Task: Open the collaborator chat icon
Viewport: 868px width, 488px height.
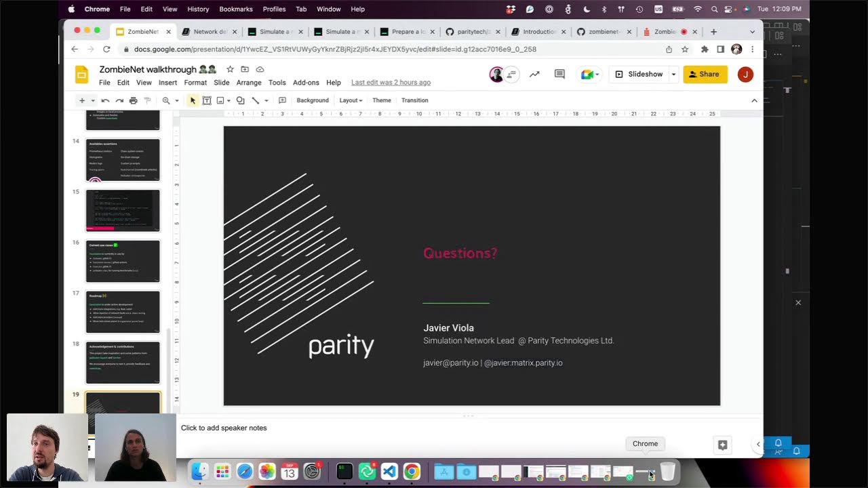Action: 512,75
